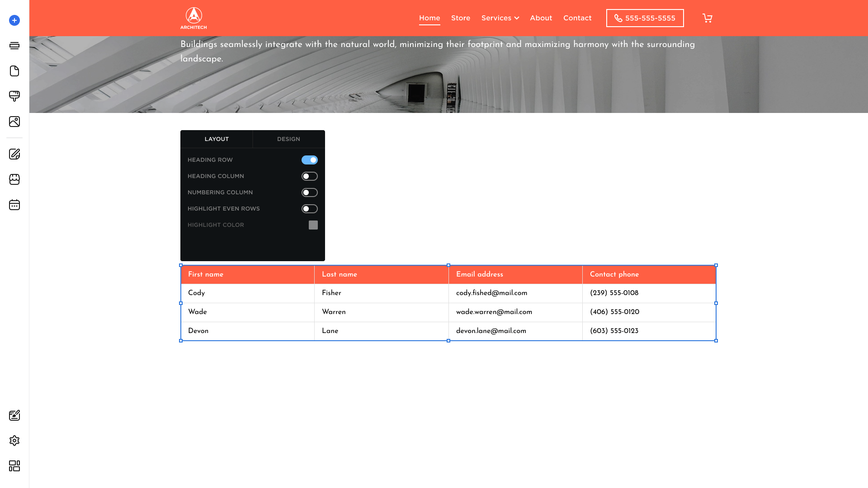Open the pages icon in sidebar

click(14, 71)
